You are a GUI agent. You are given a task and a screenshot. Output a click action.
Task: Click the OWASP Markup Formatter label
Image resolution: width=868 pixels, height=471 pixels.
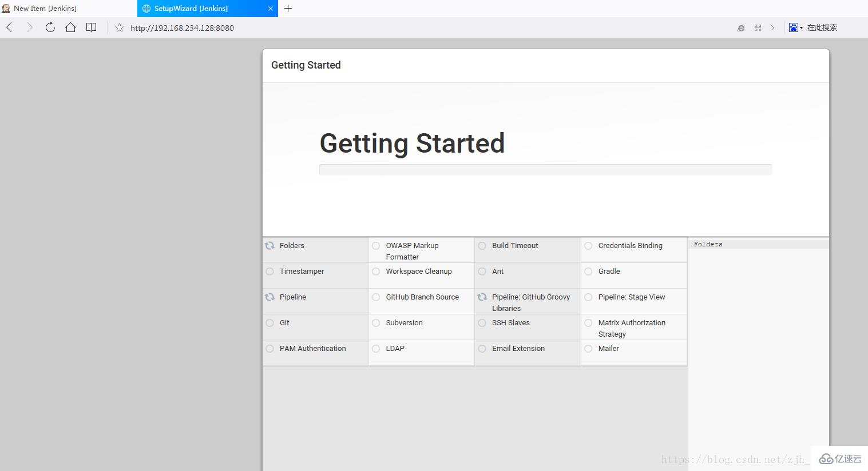(412, 252)
